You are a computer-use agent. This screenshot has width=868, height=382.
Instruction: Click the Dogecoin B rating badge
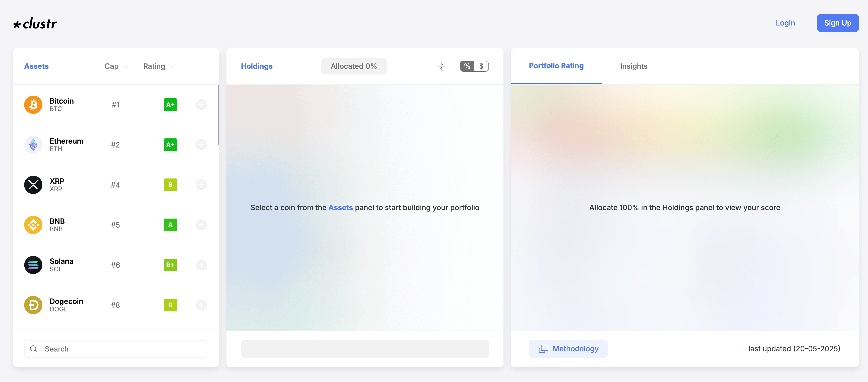(x=170, y=305)
